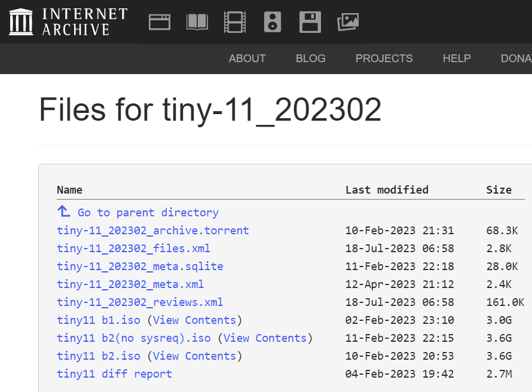The height and width of the screenshot is (392, 532).
Task: Open the Images icon
Action: click(x=348, y=22)
